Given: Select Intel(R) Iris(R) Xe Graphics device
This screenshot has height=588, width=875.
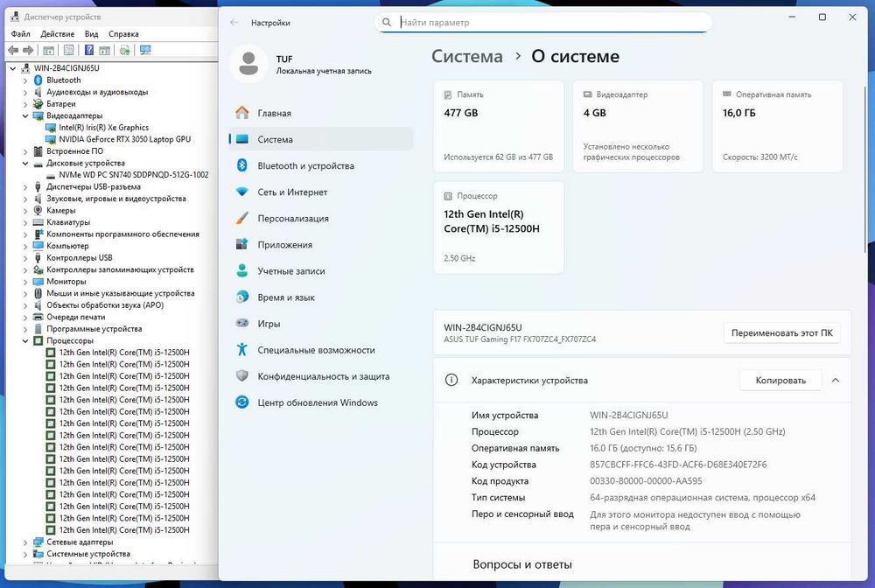Looking at the screenshot, I should click(103, 127).
